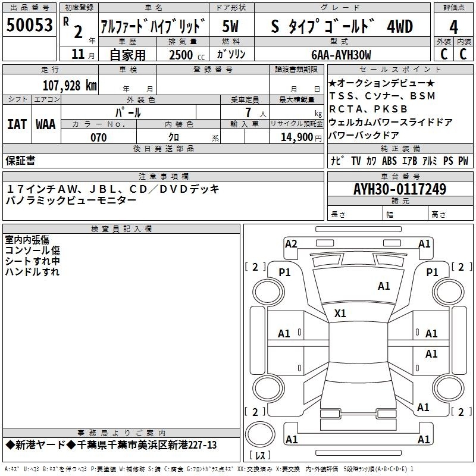Click the 検査員記入欄 inspector notes header
Image resolution: width=476 pixels, height=476 pixels.
tap(121, 228)
